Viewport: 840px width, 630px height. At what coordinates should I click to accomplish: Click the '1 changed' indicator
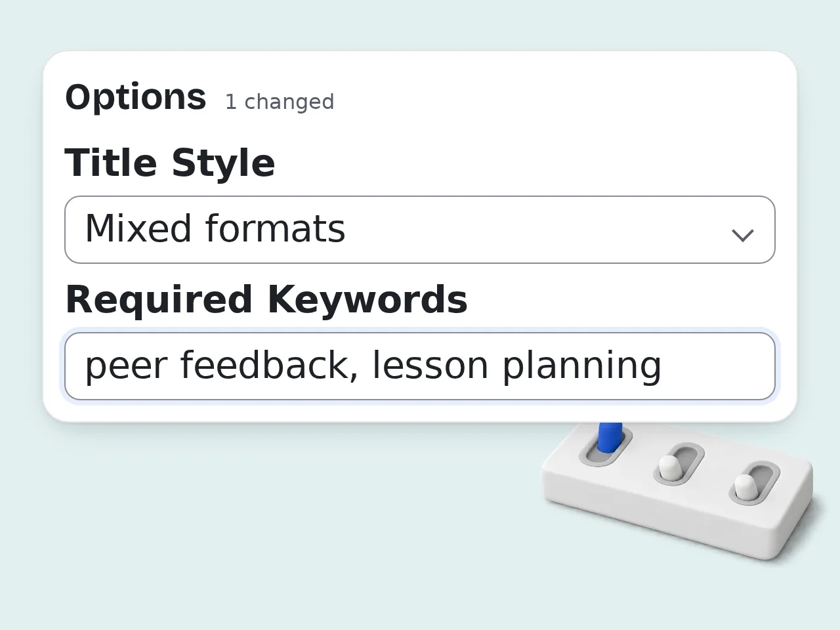click(280, 102)
